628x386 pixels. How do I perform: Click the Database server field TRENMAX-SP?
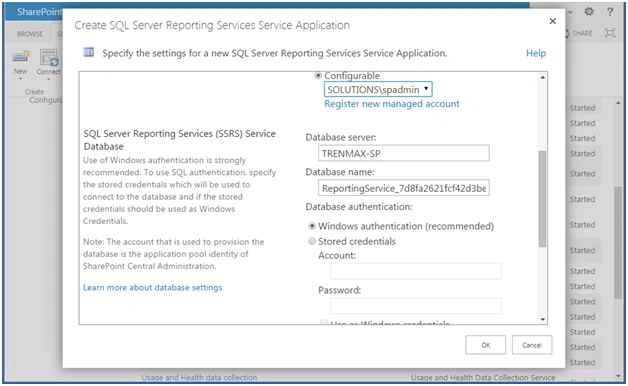(x=404, y=153)
